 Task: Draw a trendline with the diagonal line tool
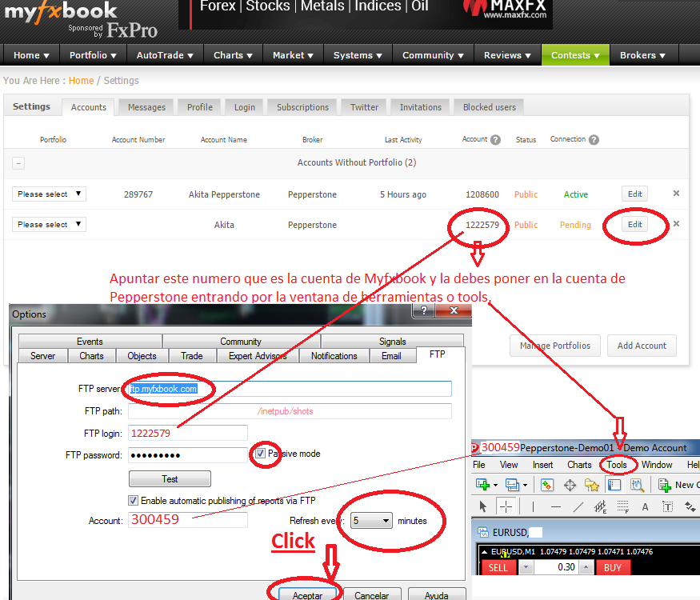(578, 506)
